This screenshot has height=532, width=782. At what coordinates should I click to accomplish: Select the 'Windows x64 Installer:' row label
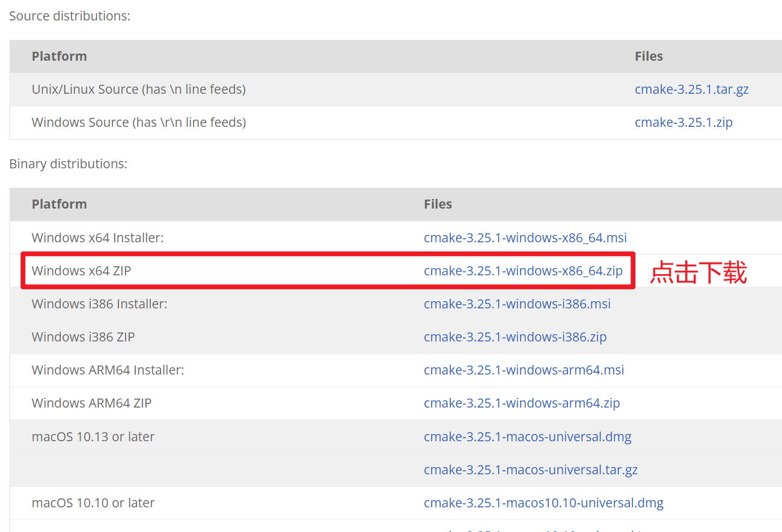[x=97, y=238]
